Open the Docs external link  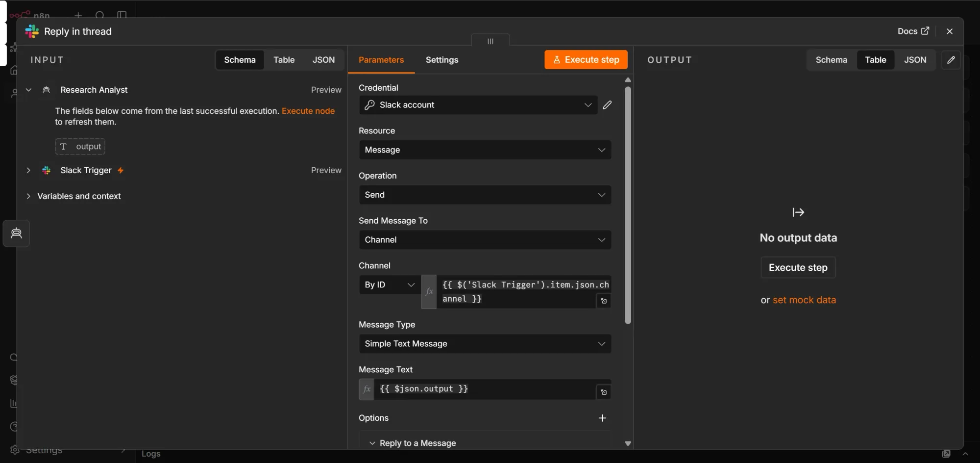[x=913, y=31]
